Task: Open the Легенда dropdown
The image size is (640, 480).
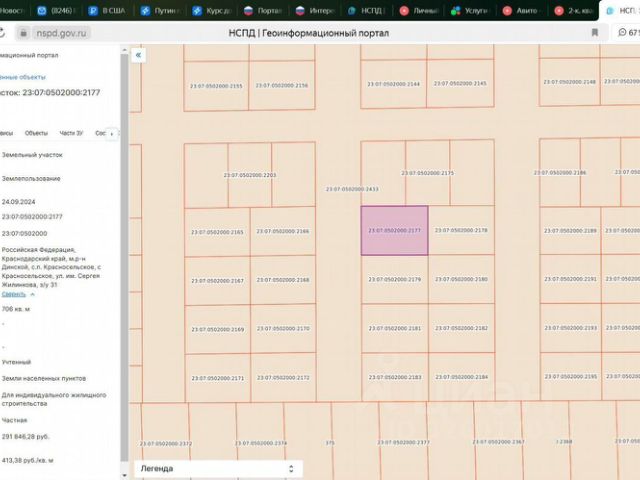Action: (218, 469)
